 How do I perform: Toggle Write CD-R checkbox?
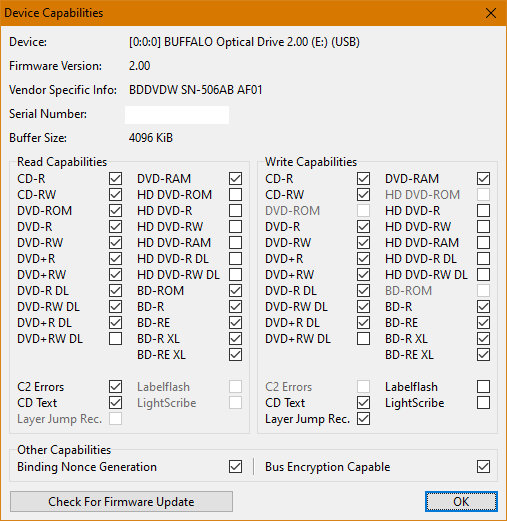pyautogui.click(x=363, y=179)
